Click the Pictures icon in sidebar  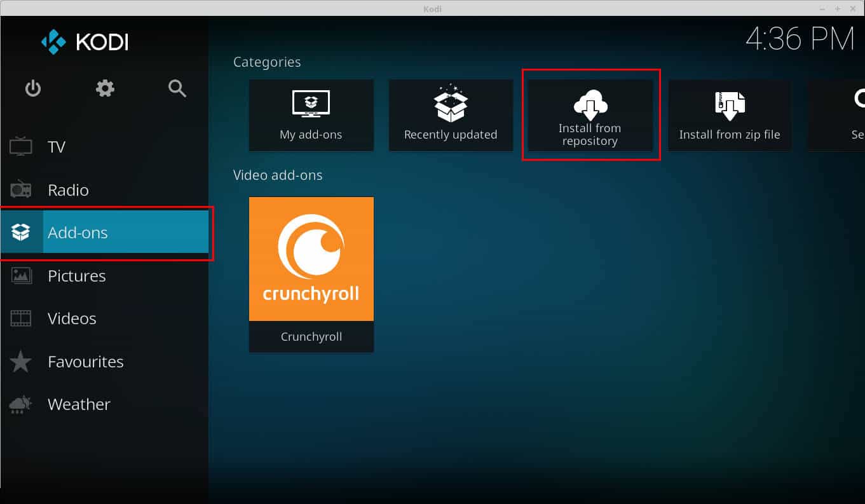(x=21, y=275)
